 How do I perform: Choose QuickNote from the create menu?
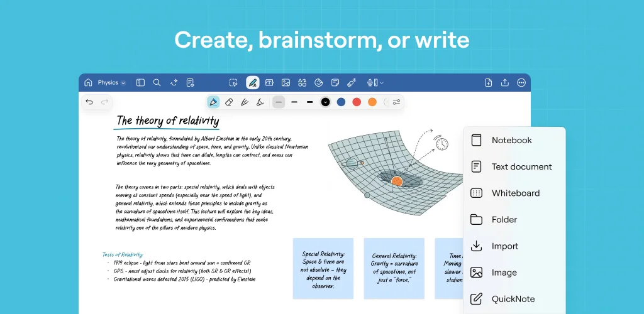(514, 299)
